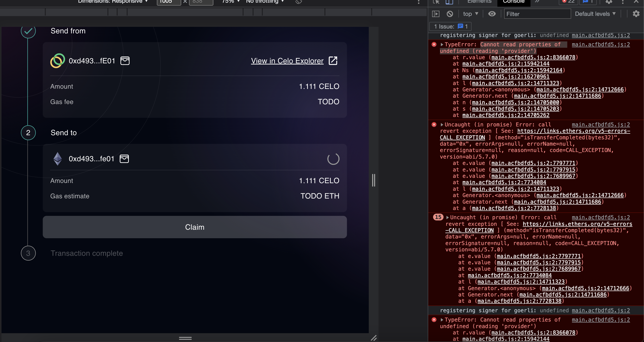Click inside the console Filter field
The height and width of the screenshot is (342, 644).
pyautogui.click(x=537, y=14)
